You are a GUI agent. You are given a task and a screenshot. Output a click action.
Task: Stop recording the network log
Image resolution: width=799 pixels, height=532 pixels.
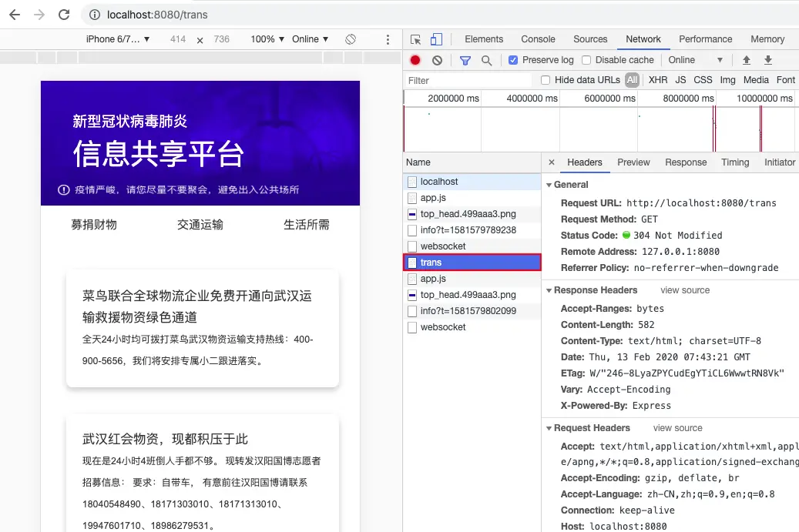coord(415,60)
